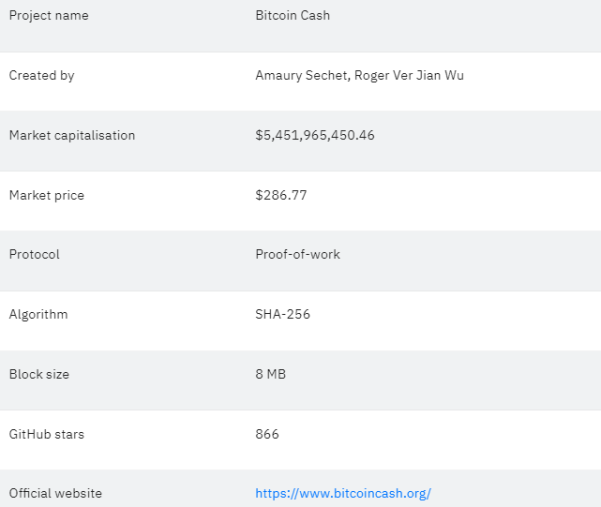
Task: Click the 'Block size' label
Action: [x=39, y=374]
